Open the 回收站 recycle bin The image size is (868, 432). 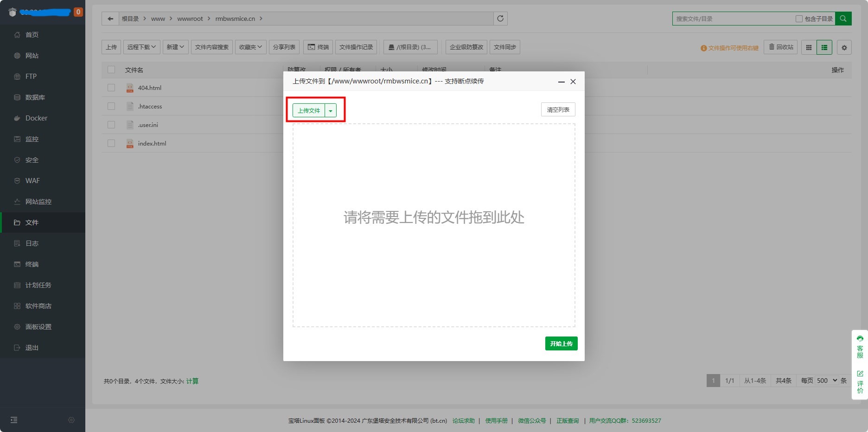(x=781, y=47)
